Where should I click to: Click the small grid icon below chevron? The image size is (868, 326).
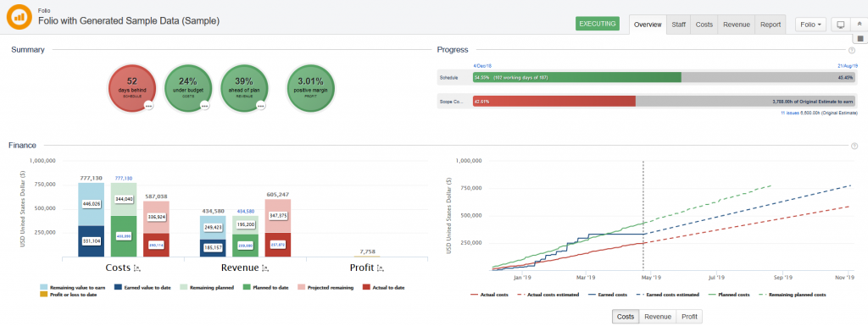click(860, 39)
